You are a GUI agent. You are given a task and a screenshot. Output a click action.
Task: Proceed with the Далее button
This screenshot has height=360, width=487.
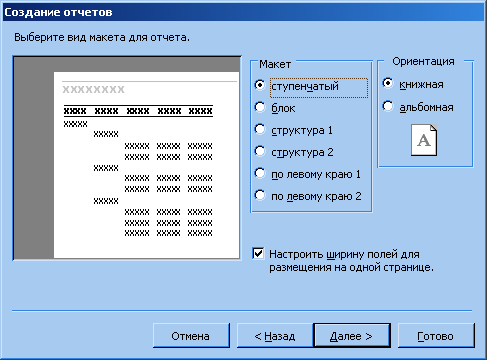(352, 336)
